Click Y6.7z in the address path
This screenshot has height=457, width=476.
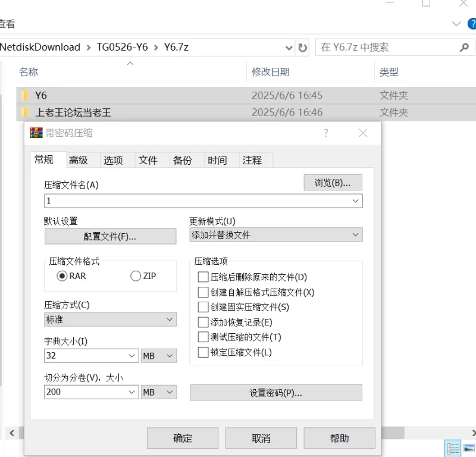pos(176,47)
